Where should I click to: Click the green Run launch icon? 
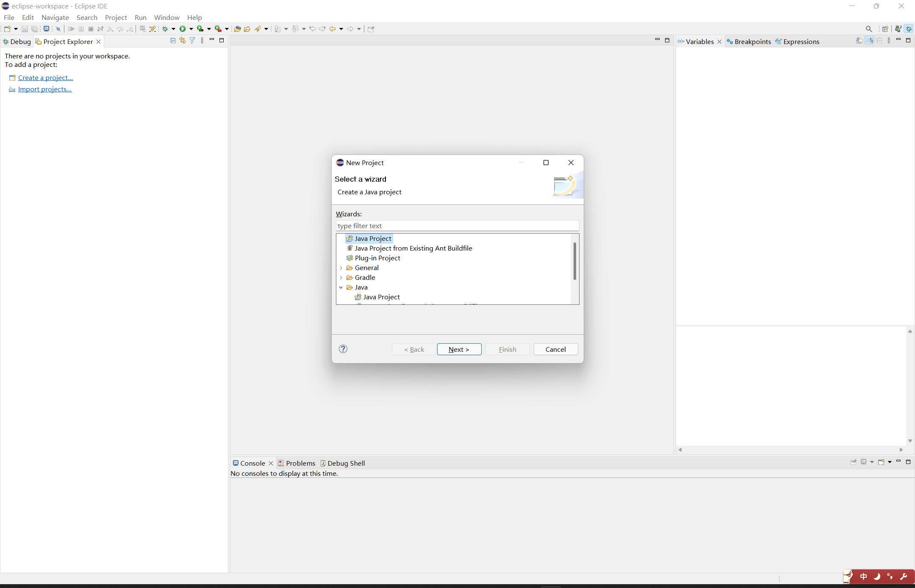click(x=183, y=29)
